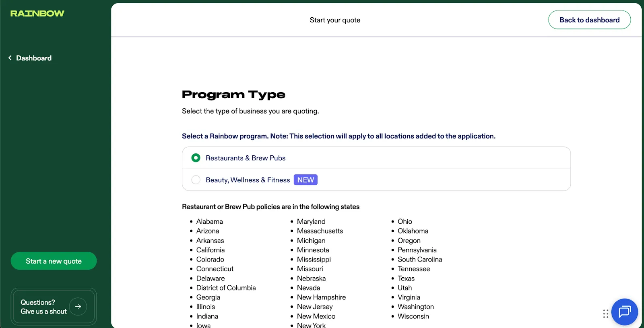Click Alabama in the state list
The image size is (644, 328).
[209, 221]
